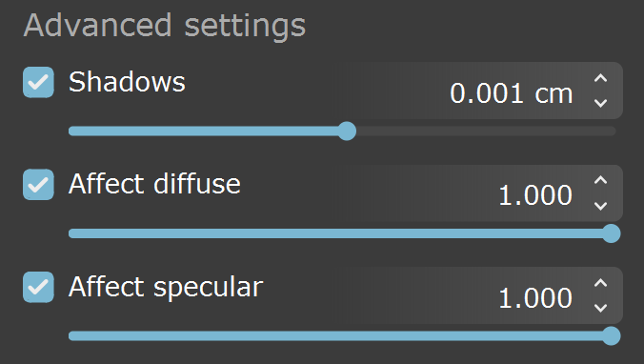Click the Affect diffuse increment arrow
Viewport: 644px width, 364px height.
click(x=600, y=180)
